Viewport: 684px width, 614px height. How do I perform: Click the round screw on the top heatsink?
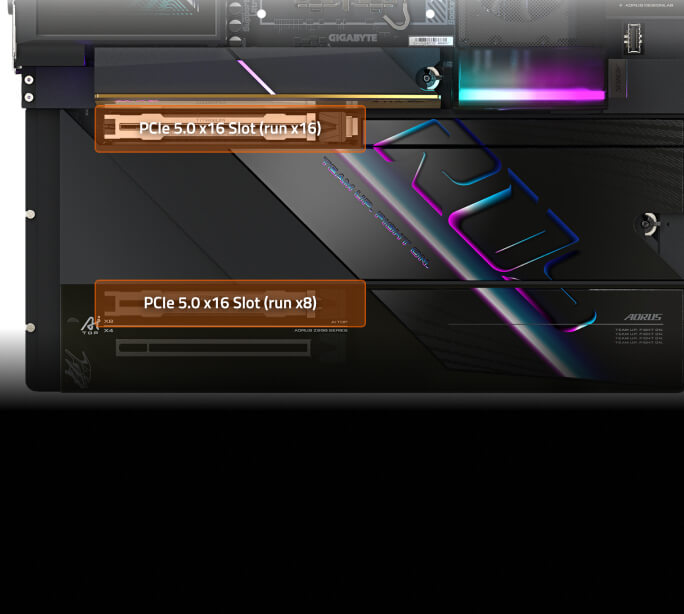pos(430,76)
